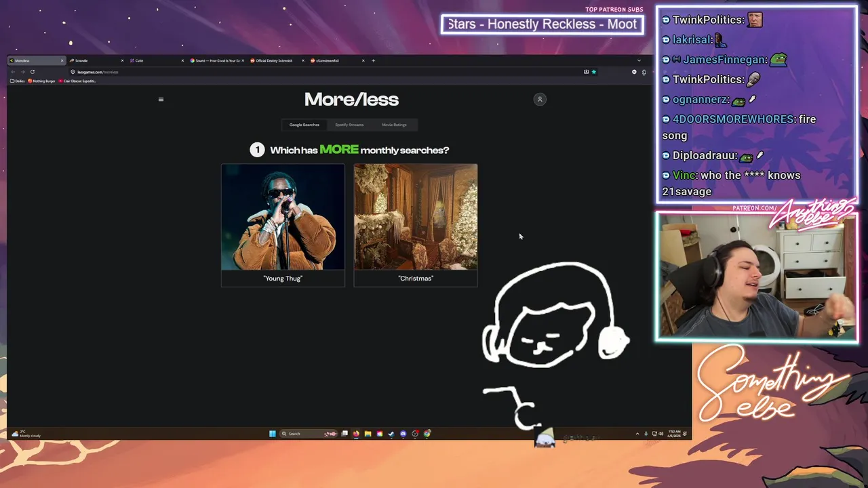The image size is (868, 488).
Task: Switch to the Official Destiny Subreddit tab
Action: pyautogui.click(x=277, y=60)
